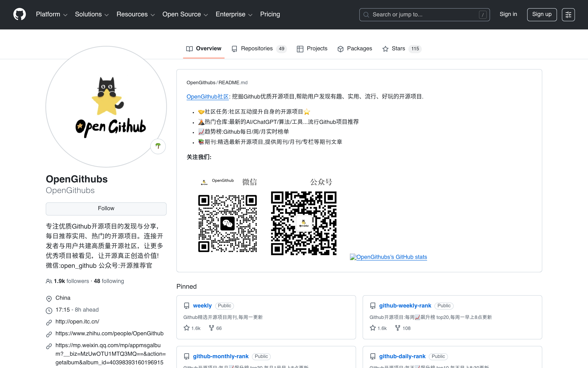588x368 pixels.
Task: Expand the Open Source menu
Action: coord(185,14)
